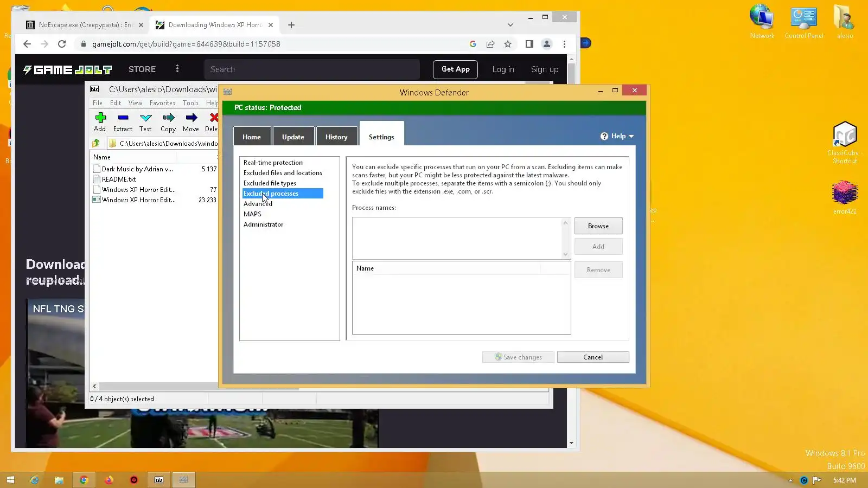The height and width of the screenshot is (488, 868).
Task: Switch to 7-Zip in the taskbar
Action: click(x=159, y=480)
